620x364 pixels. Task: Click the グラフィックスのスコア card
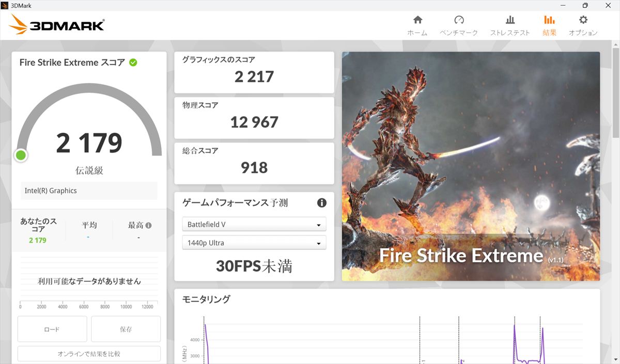(x=254, y=72)
